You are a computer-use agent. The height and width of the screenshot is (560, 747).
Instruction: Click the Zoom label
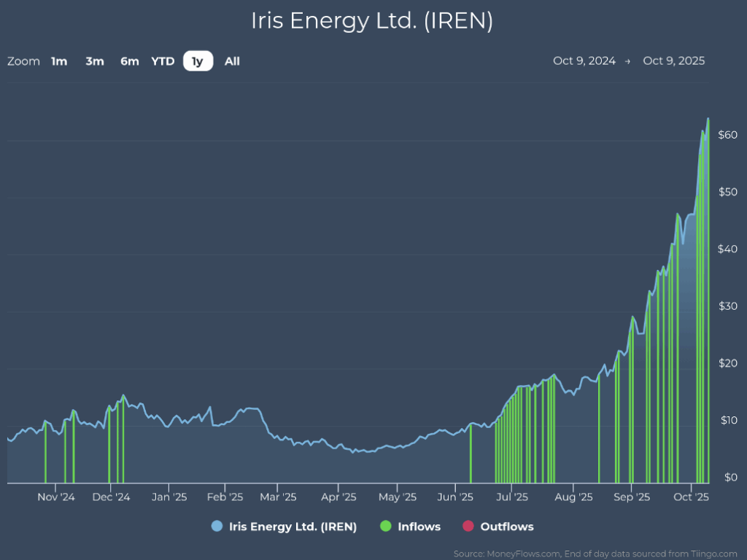coord(23,61)
